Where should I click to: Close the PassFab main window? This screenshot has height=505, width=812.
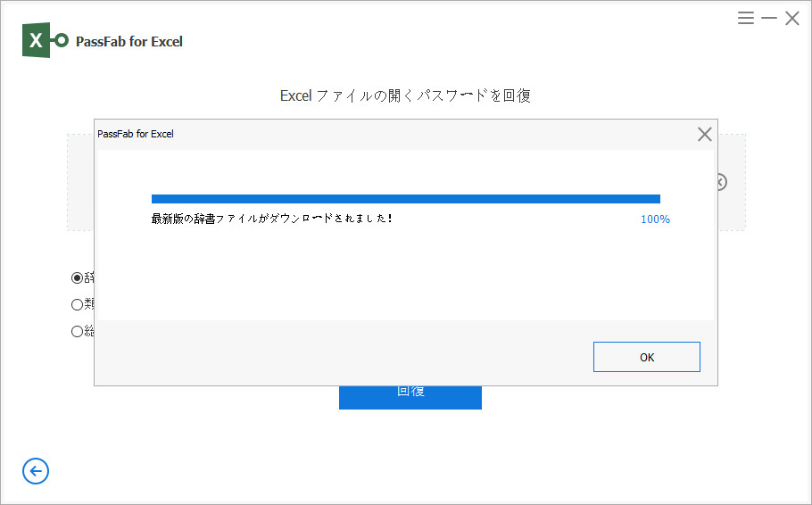pos(792,18)
